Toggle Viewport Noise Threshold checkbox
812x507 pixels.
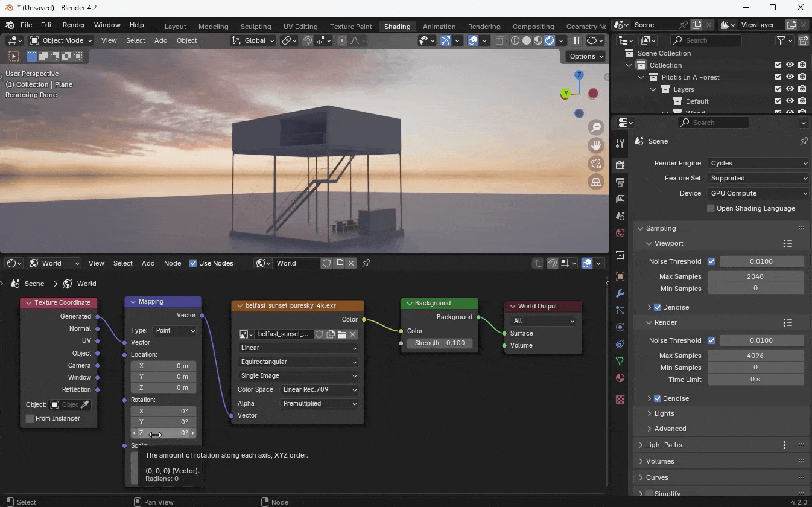pyautogui.click(x=711, y=261)
